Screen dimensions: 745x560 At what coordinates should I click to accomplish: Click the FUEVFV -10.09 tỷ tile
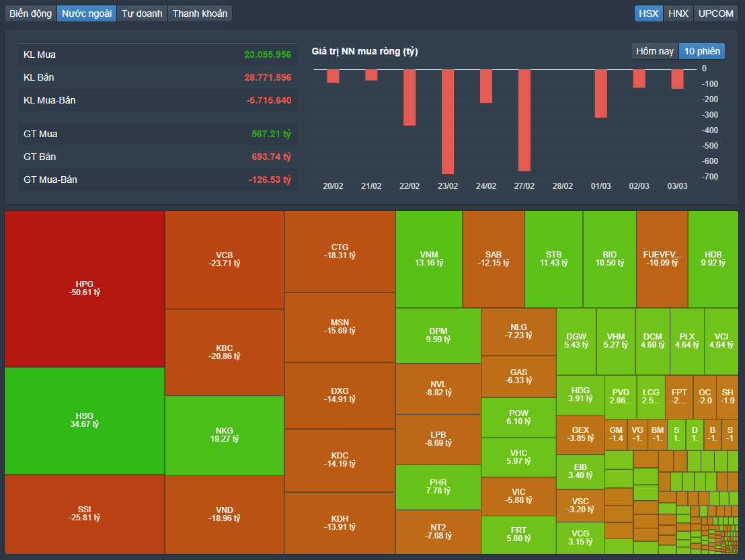(662, 259)
